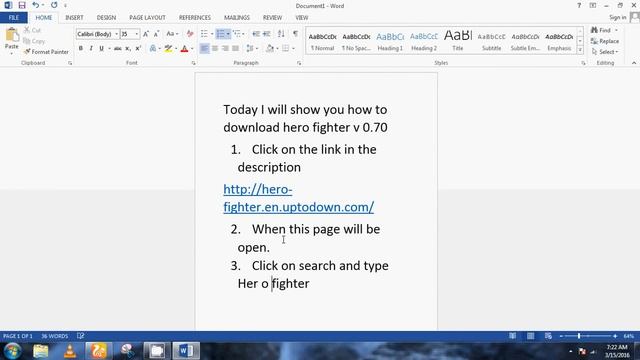Image resolution: width=640 pixels, height=360 pixels.
Task: Click Decrease Indent icon
Action: tap(256, 34)
